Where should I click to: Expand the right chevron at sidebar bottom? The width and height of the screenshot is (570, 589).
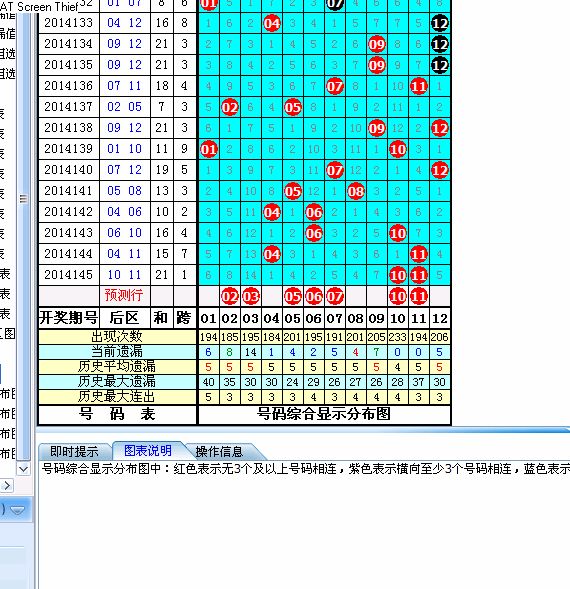click(7, 486)
